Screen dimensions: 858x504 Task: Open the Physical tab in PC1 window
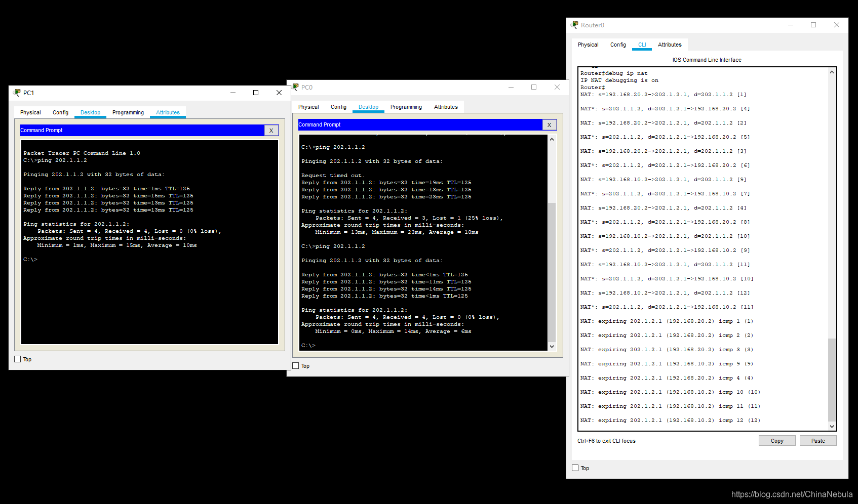(30, 112)
